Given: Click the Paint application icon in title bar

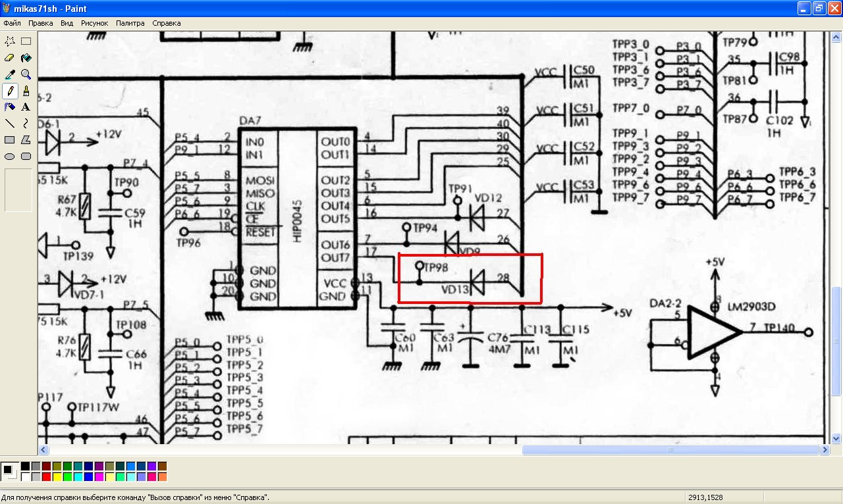Looking at the screenshot, I should [7, 9].
